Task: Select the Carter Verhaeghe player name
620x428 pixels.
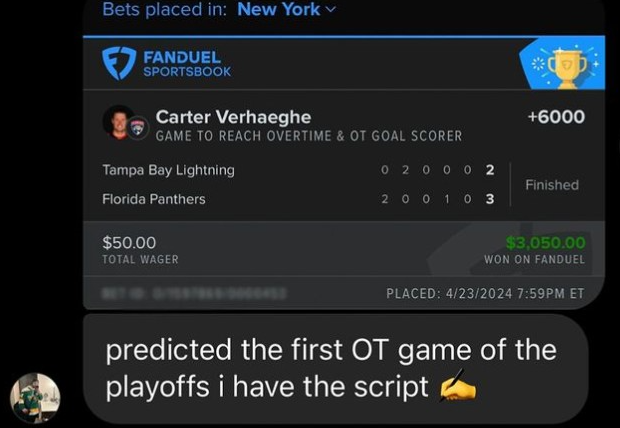Action: pyautogui.click(x=233, y=117)
